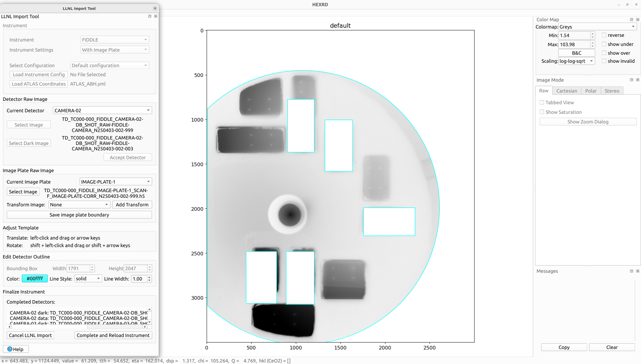Switch to the Raw image mode tab
This screenshot has height=364, width=641.
point(544,90)
